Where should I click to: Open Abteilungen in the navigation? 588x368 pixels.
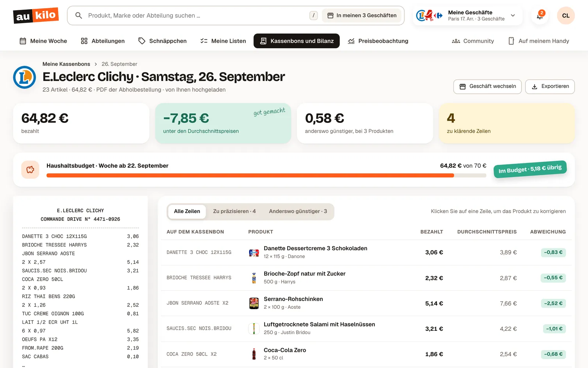(x=103, y=41)
